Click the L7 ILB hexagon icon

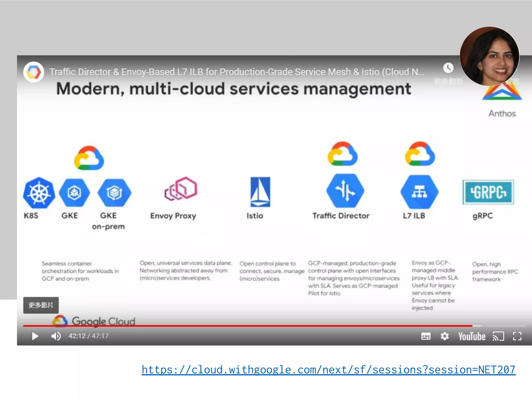(419, 192)
